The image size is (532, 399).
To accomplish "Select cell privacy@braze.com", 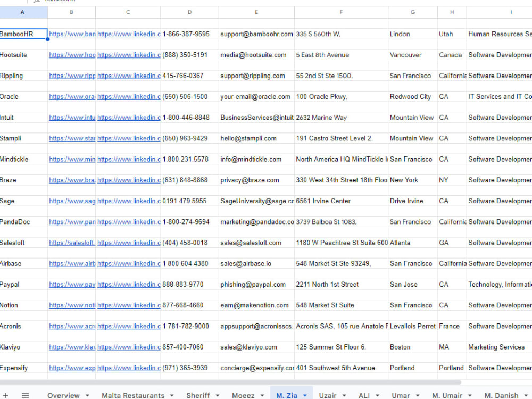I will pos(256,180).
